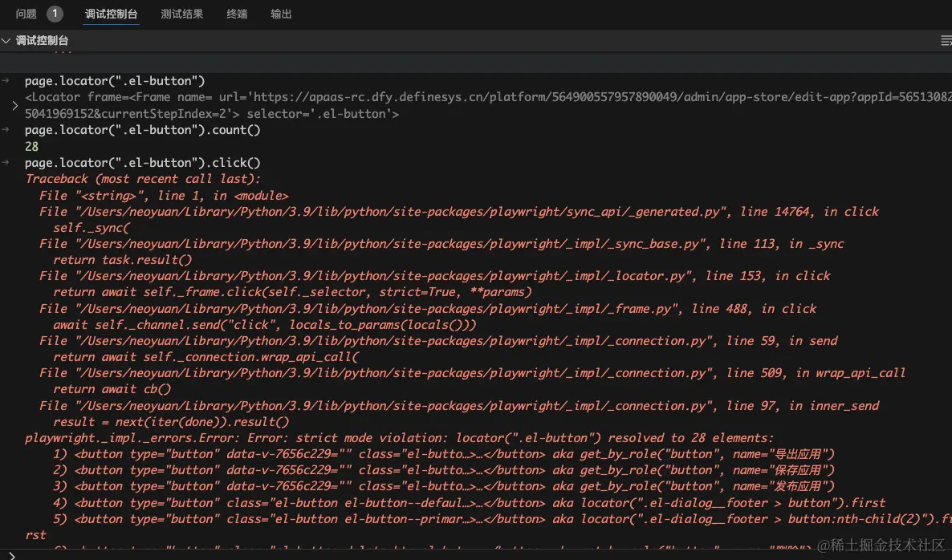Click the arrow beside the .click() command
The width and height of the screenshot is (952, 560).
(6, 163)
